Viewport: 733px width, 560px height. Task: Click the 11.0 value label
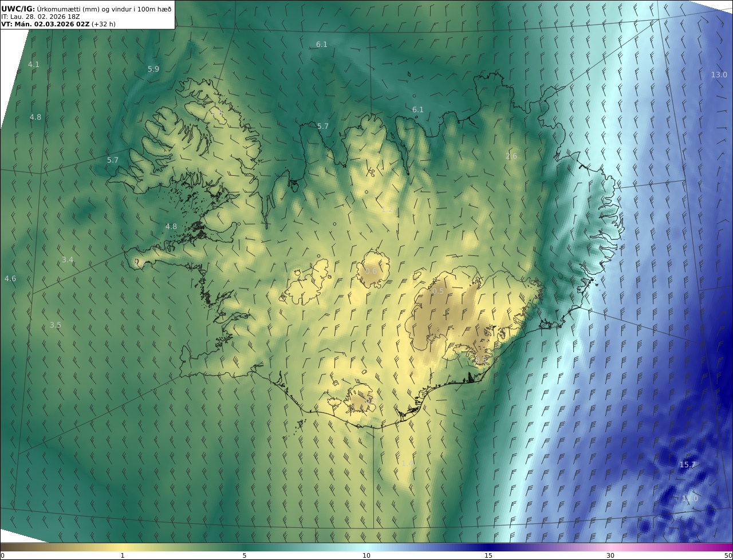tap(690, 499)
